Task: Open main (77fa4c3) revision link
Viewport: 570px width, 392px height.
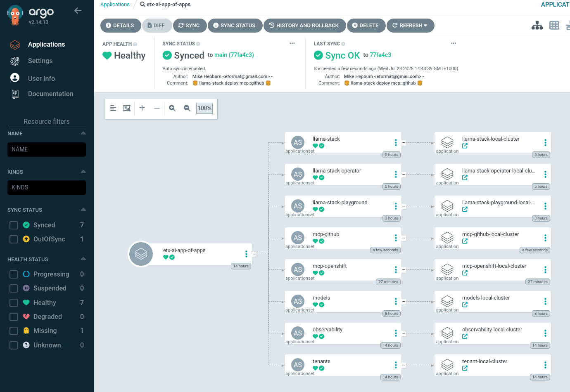Action: tap(234, 55)
